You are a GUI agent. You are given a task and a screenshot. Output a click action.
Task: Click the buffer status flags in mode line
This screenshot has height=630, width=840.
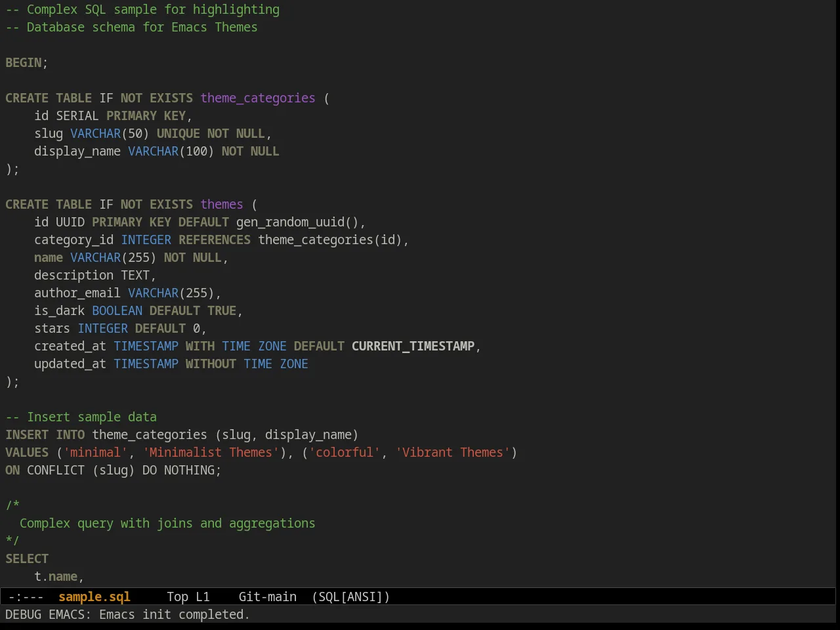26,597
